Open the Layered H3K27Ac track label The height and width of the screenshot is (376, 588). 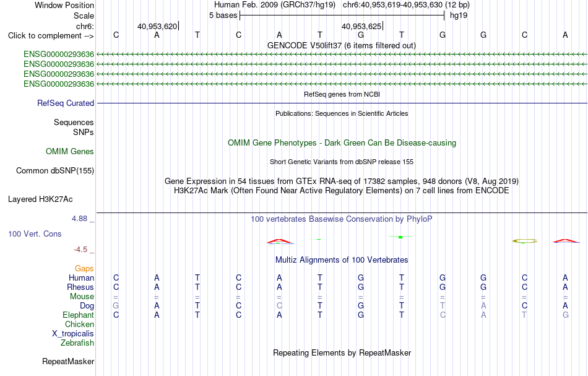click(40, 199)
